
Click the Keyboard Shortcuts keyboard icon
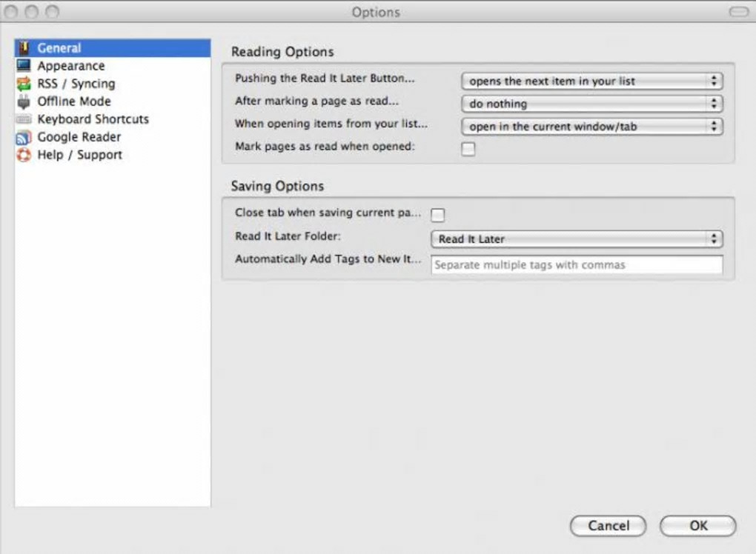tap(24, 119)
